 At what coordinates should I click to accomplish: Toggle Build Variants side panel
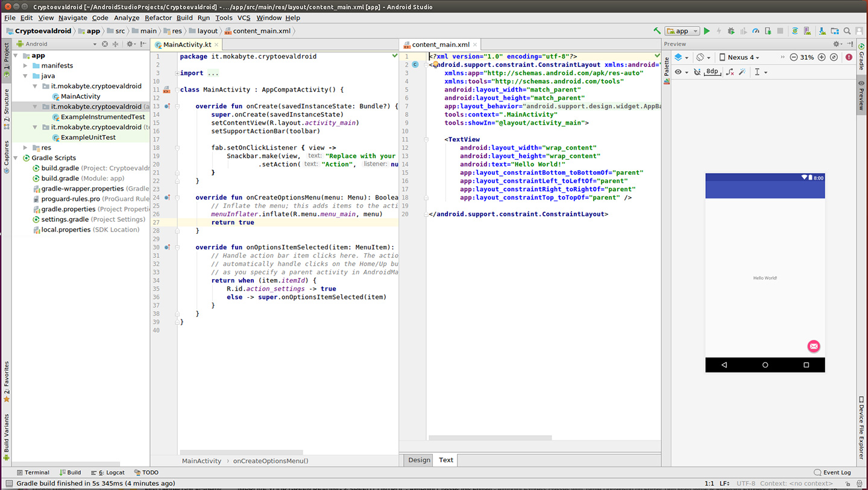[7, 437]
